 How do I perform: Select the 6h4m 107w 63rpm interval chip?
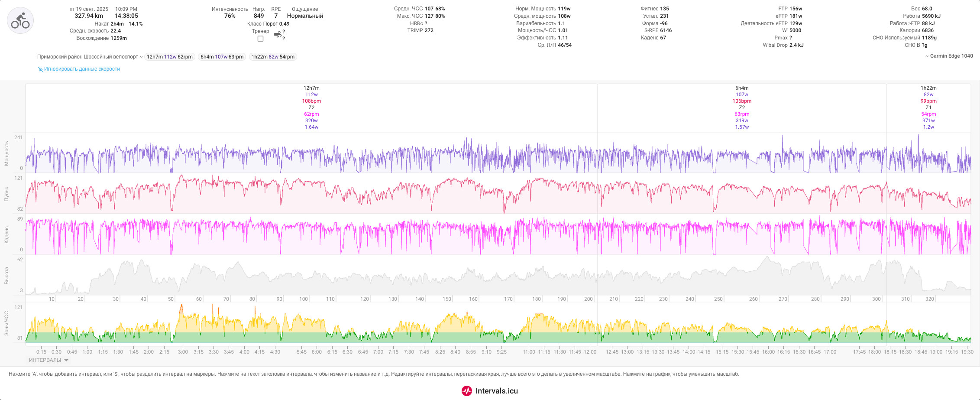coord(222,57)
